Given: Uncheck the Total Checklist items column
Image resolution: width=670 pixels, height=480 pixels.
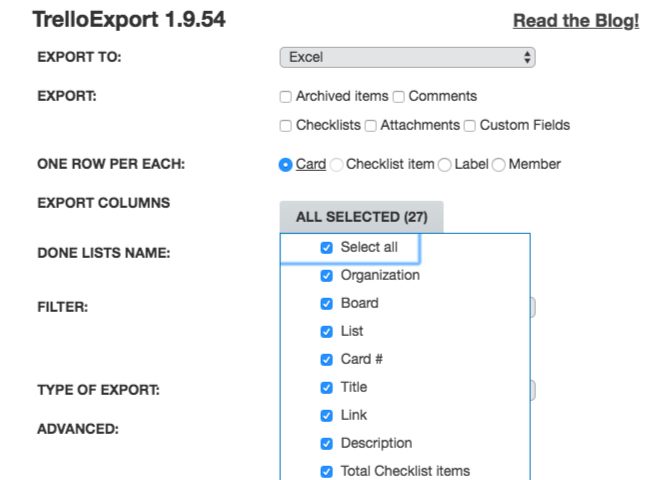Looking at the screenshot, I should [x=326, y=471].
